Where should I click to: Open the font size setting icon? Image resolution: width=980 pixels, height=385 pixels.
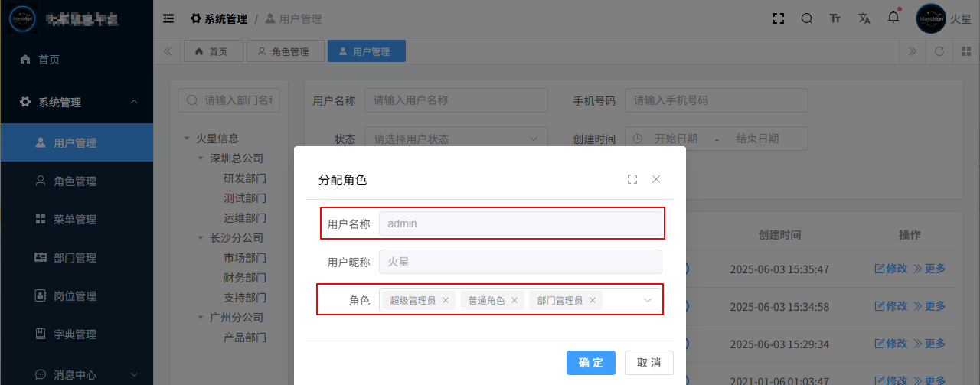point(835,18)
